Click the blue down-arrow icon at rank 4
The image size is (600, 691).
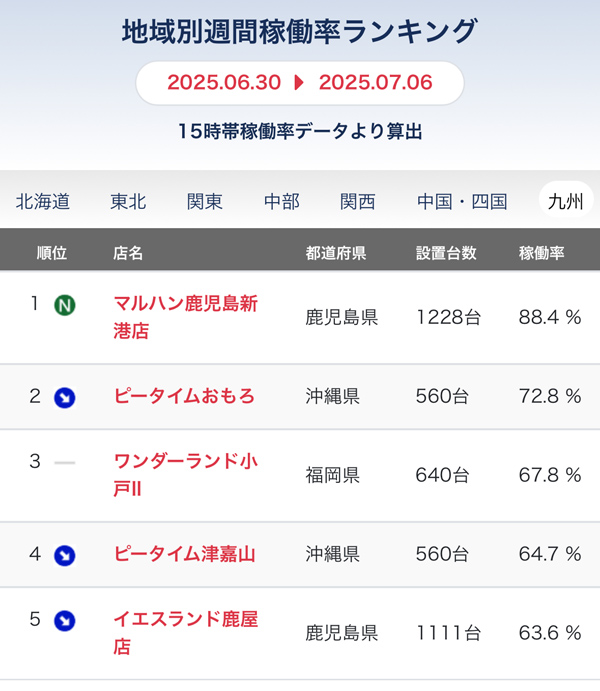65,555
